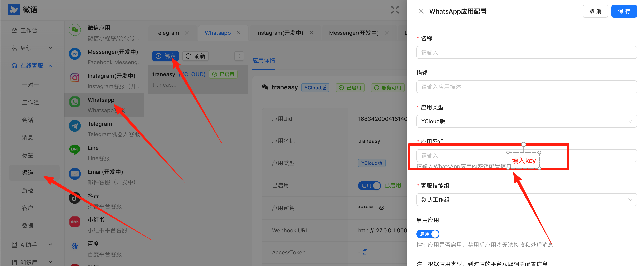Switch to the Instagram(开发中) tab

[280, 33]
